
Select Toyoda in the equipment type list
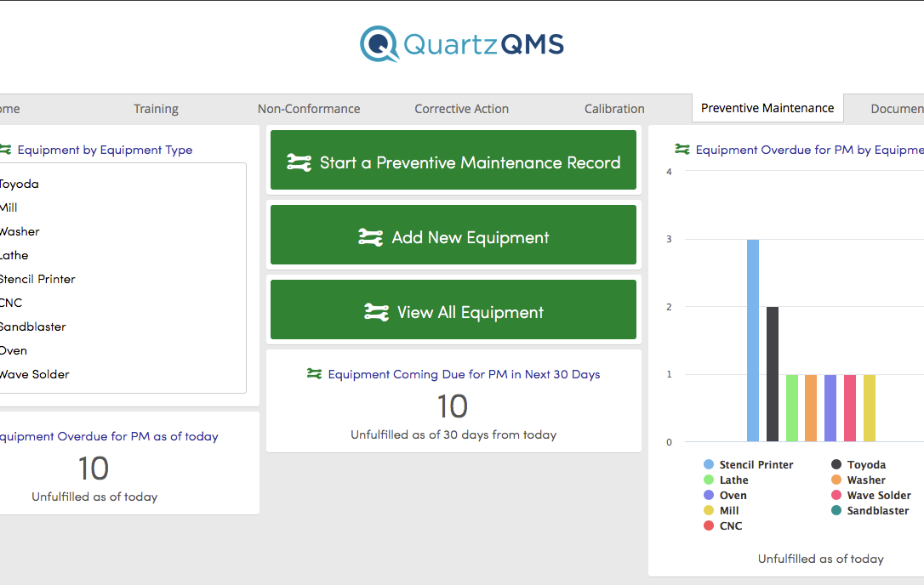(x=19, y=184)
